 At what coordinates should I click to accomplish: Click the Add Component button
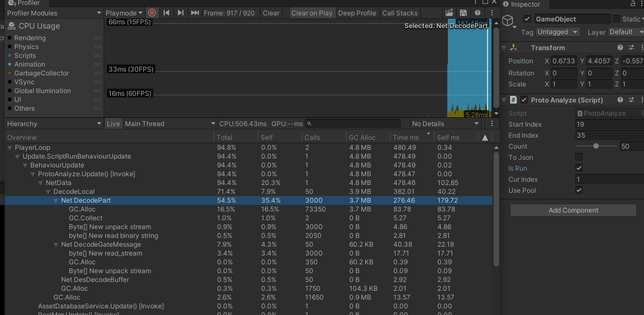573,210
